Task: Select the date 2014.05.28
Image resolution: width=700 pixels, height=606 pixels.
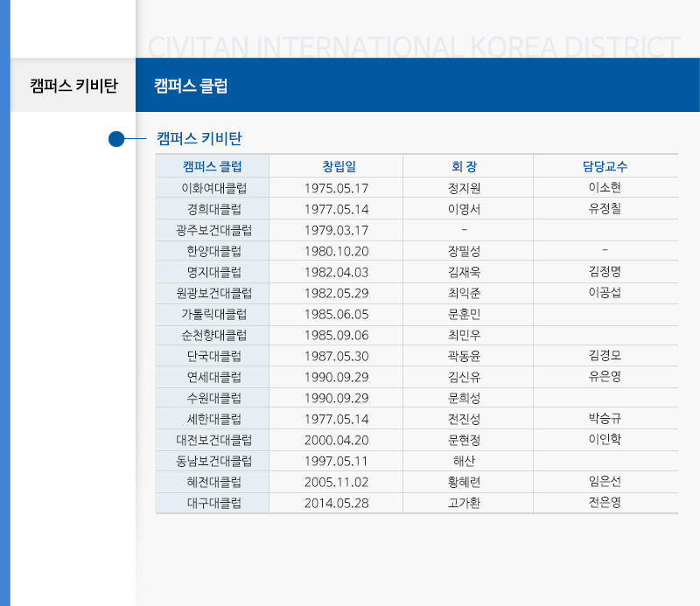Action: [x=337, y=503]
